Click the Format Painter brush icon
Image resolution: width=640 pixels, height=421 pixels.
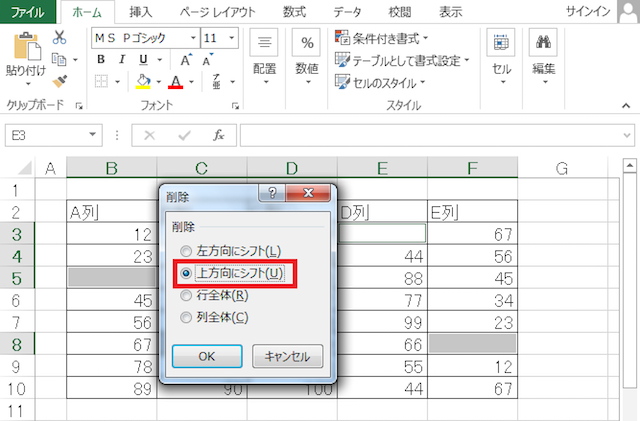pos(59,82)
